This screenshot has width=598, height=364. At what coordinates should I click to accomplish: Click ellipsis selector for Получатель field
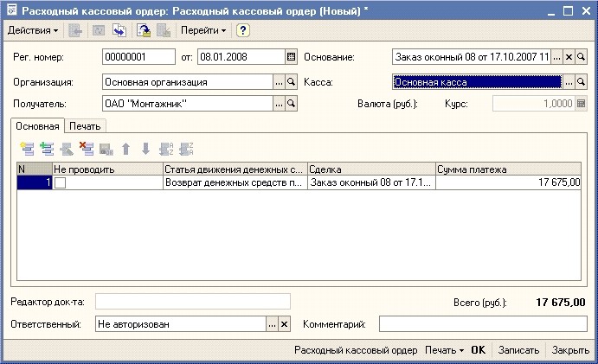coord(279,104)
